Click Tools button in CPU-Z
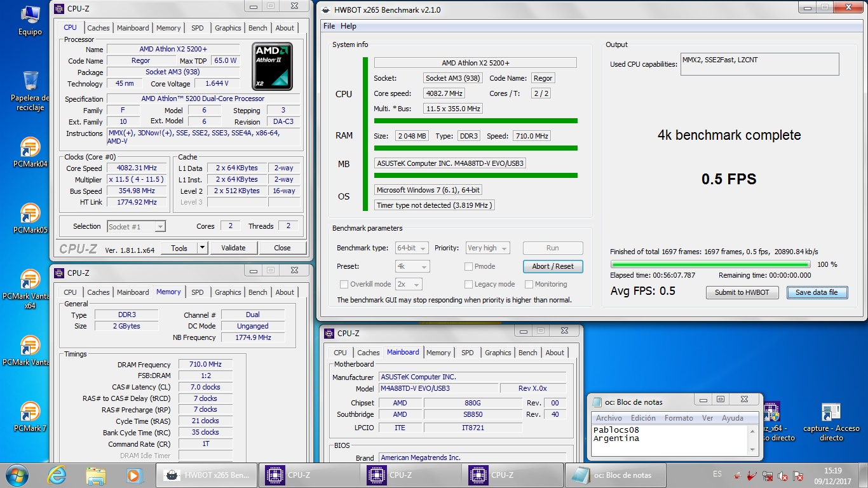Image resolution: width=868 pixels, height=488 pixels. point(179,248)
